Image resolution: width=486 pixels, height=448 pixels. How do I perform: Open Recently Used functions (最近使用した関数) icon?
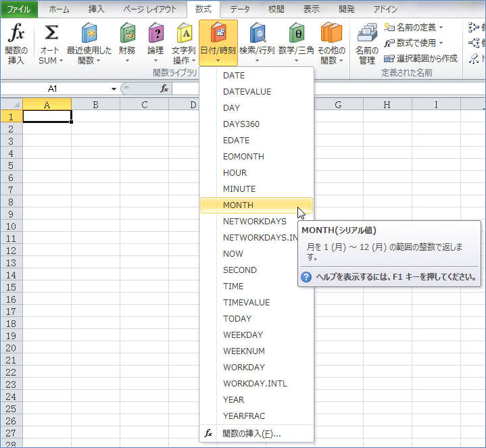[x=89, y=34]
